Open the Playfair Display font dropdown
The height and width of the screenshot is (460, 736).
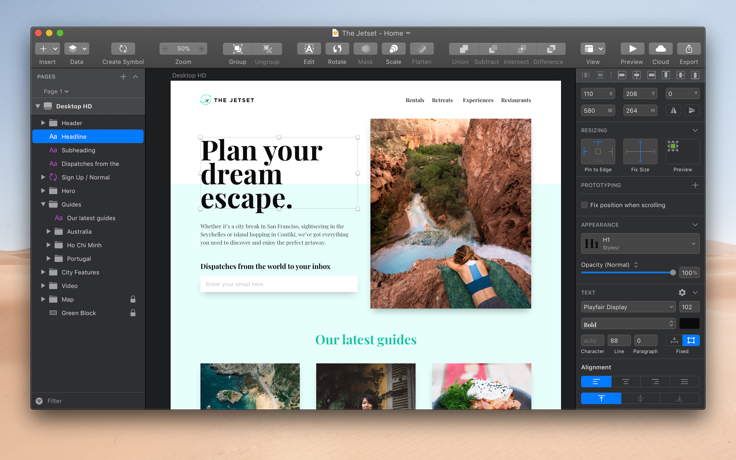629,307
